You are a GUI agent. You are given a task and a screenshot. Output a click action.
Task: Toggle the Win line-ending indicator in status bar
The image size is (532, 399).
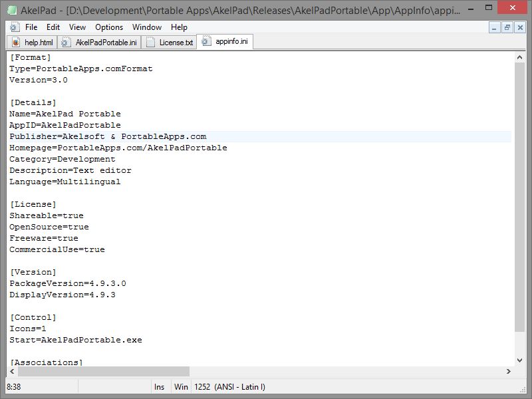[x=180, y=386]
